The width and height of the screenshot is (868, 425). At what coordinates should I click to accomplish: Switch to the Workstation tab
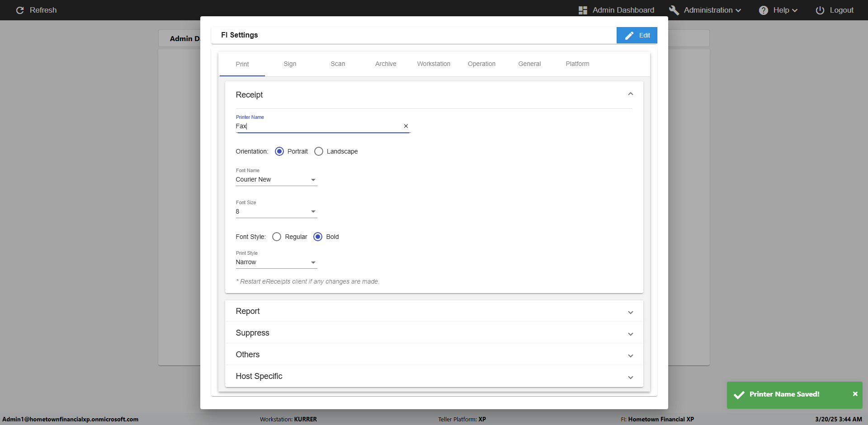tap(434, 64)
